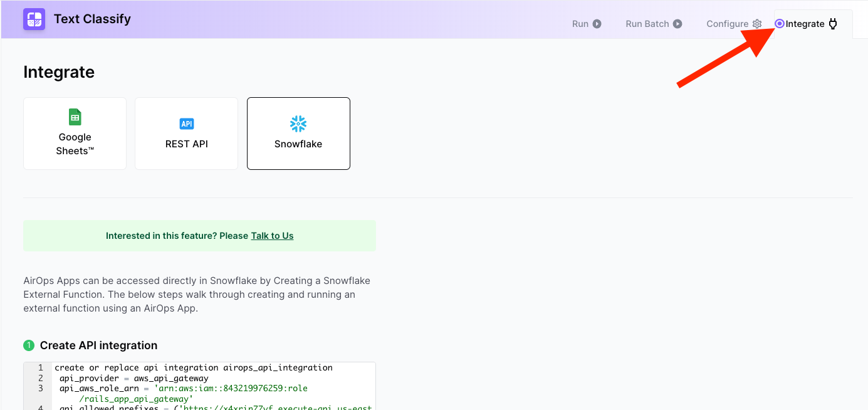Open the Run tab
Screen dimensions: 868x410
(587, 24)
